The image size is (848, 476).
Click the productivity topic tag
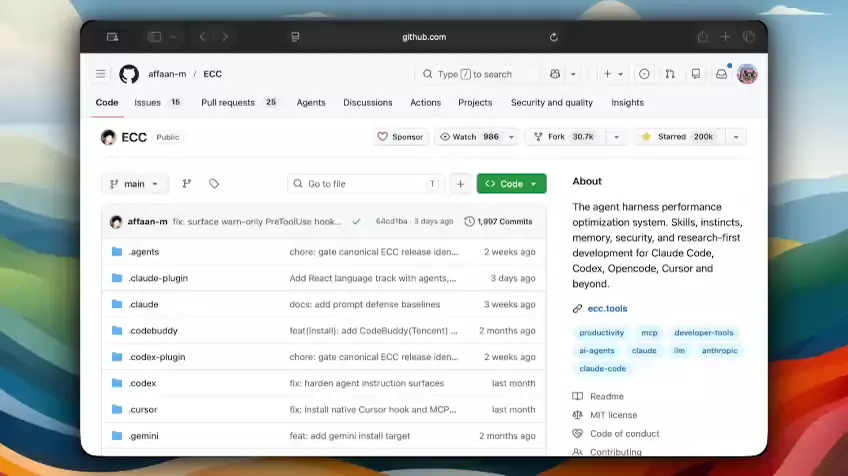click(x=601, y=333)
